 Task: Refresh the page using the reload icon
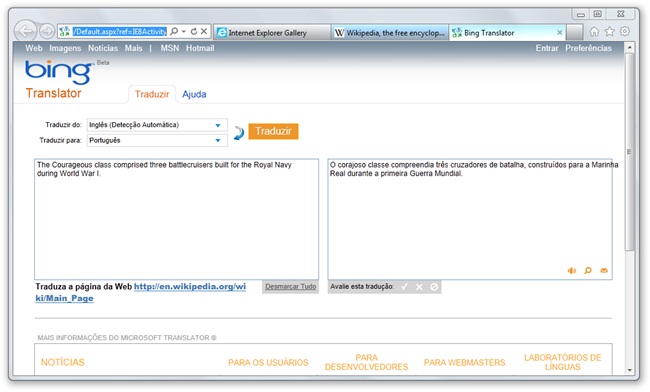tap(194, 31)
